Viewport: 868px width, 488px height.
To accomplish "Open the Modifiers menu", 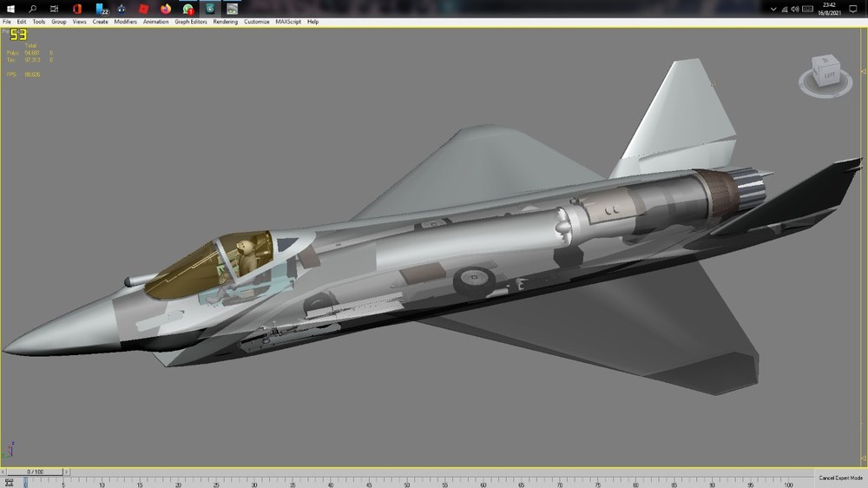I will 125,22.
